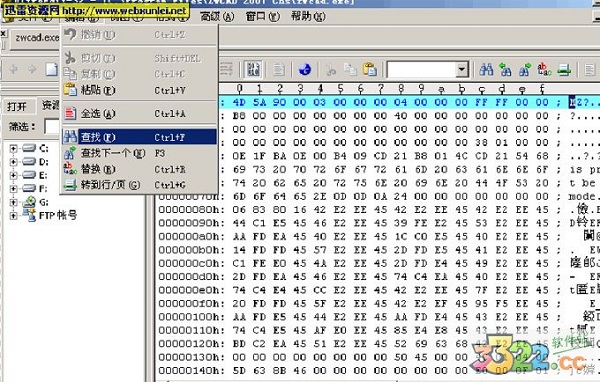Expand the E: drive tree node
The height and width of the screenshot is (382, 600).
13,175
